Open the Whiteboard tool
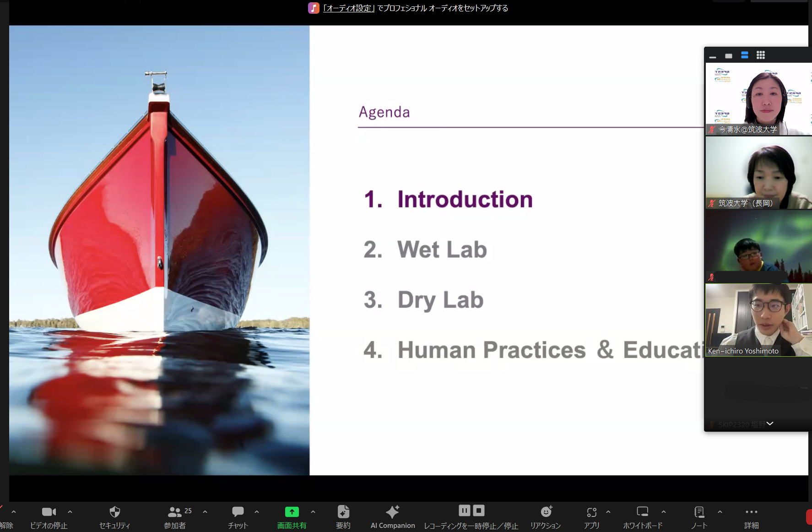This screenshot has width=812, height=532. point(642,512)
